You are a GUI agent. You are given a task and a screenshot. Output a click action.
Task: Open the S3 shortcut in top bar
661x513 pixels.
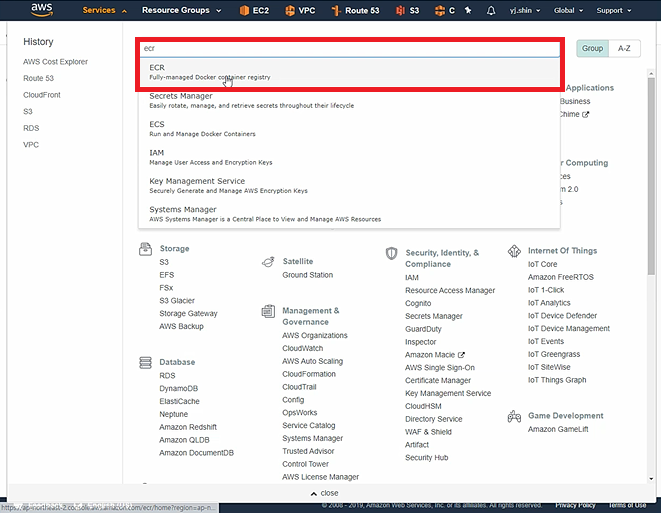pos(408,10)
